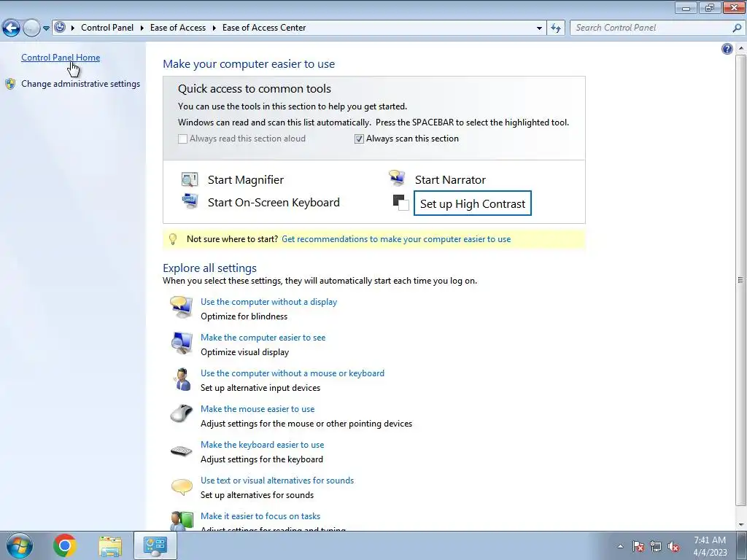Click the shield icon beside administrative settings
747x560 pixels.
[10, 84]
